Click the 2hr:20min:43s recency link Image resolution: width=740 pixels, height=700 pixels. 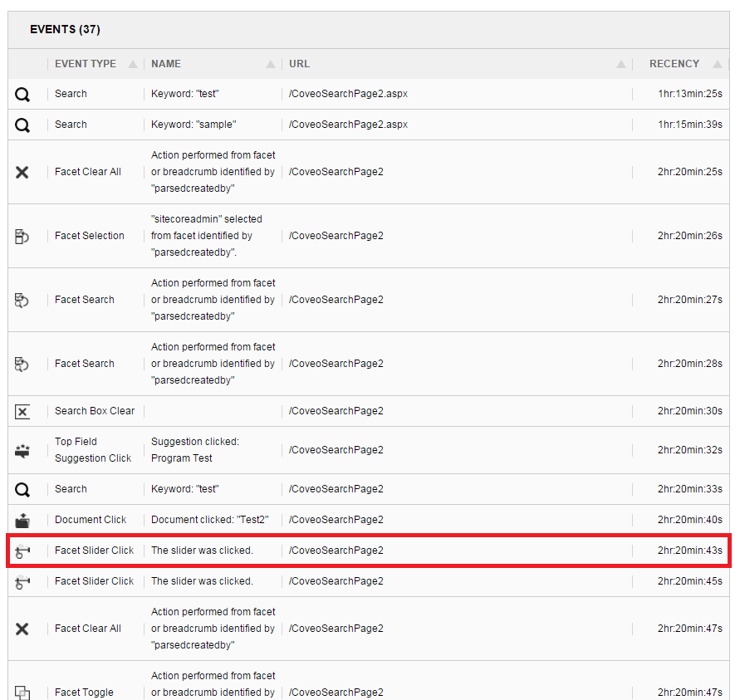click(x=690, y=550)
